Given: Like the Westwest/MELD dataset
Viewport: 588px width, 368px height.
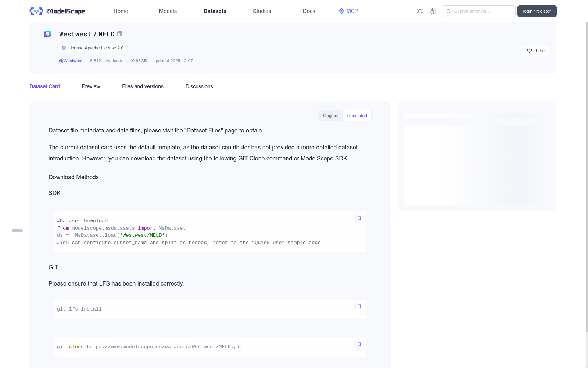Looking at the screenshot, I should [x=535, y=51].
